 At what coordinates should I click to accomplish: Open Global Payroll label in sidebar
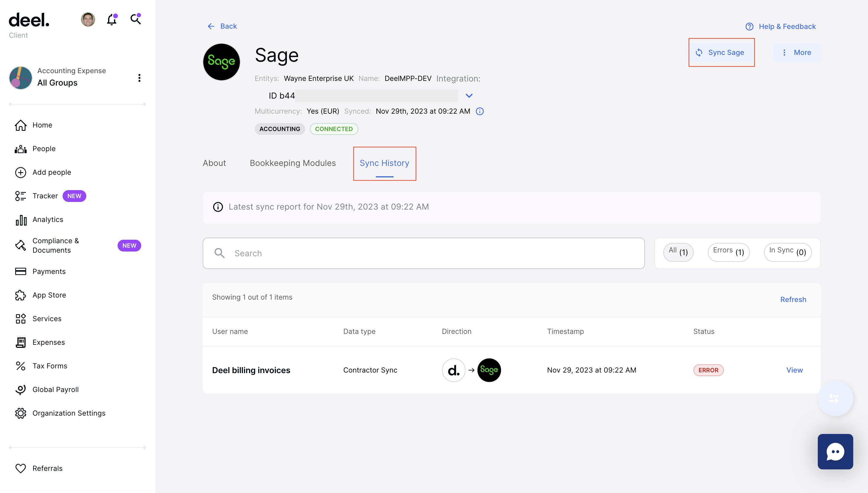tap(56, 390)
